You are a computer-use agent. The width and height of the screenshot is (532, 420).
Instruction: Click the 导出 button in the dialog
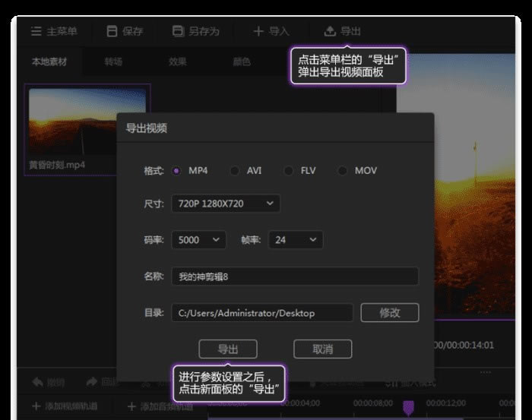coord(228,349)
